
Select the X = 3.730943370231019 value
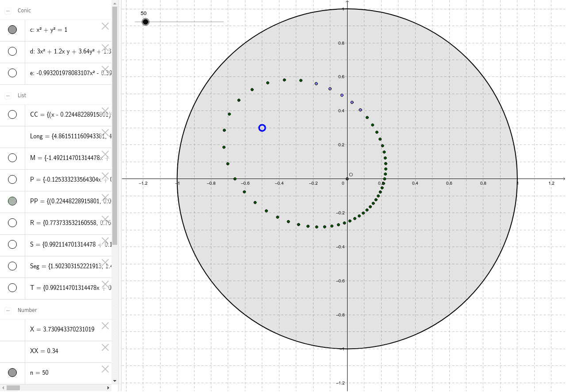coord(62,329)
